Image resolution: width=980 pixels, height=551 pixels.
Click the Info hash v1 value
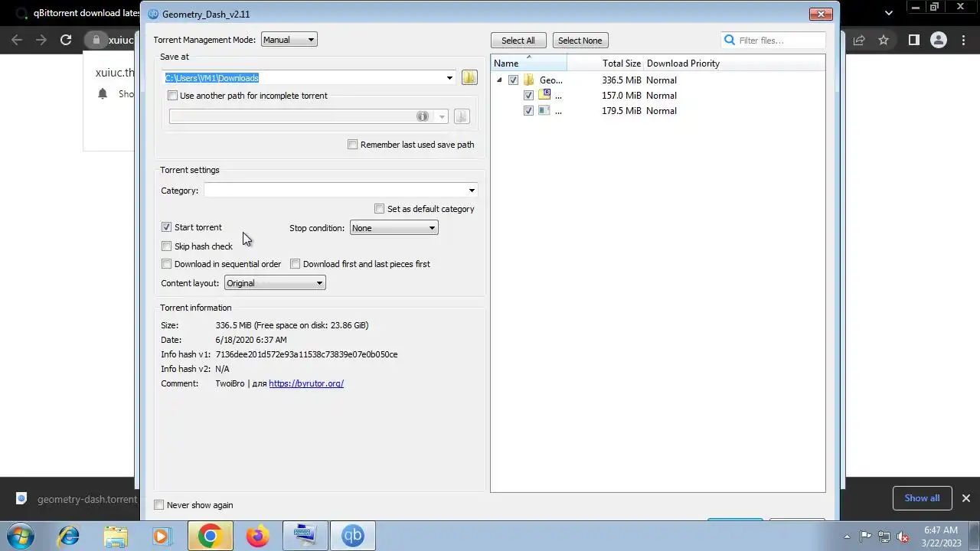306,354
